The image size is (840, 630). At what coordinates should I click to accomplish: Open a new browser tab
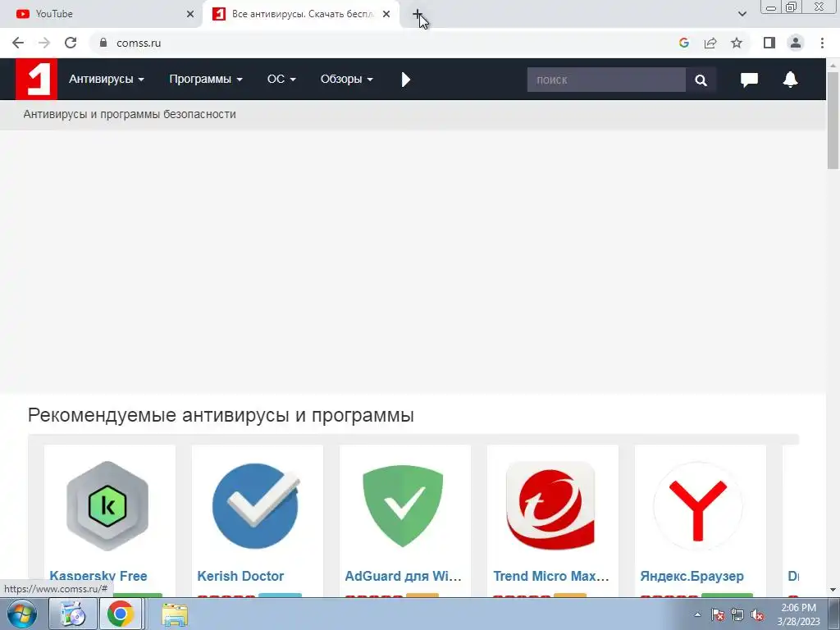[418, 14]
